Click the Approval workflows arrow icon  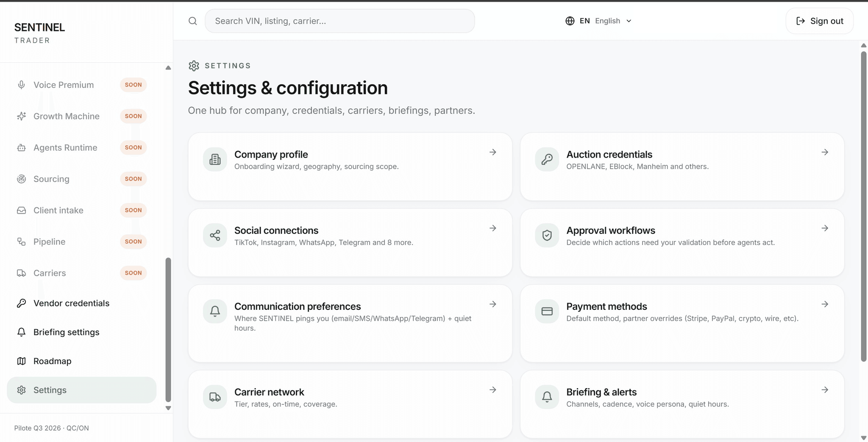click(825, 228)
